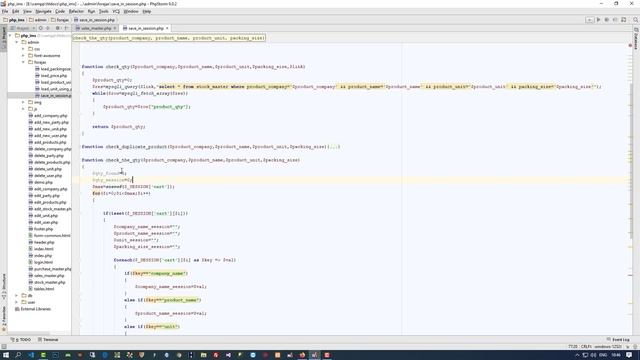This screenshot has height=360, width=640.
Task: Click CRLF line separator in status bar
Action: pyautogui.click(x=586, y=347)
